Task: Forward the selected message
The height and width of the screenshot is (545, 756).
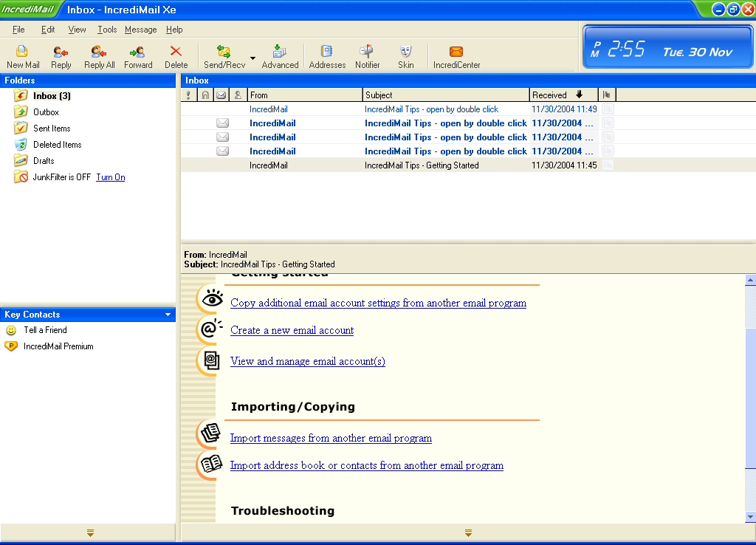Action: pos(138,56)
